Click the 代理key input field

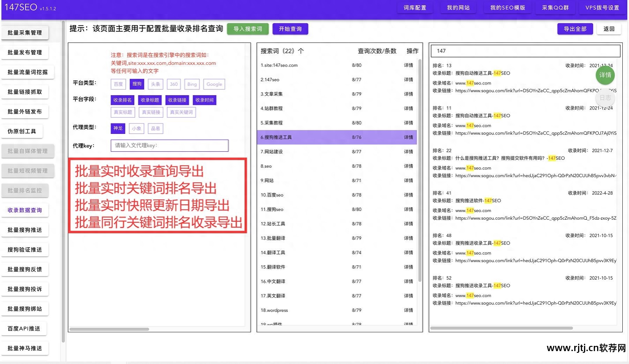click(169, 145)
